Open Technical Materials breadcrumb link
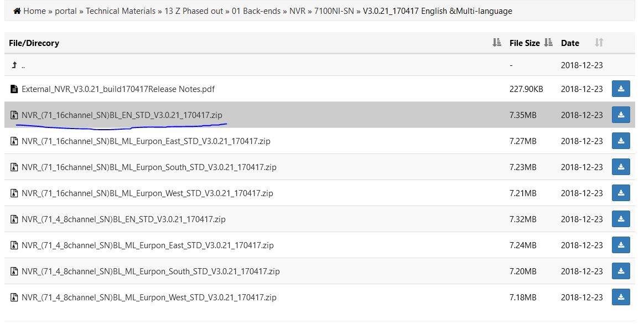This screenshot has width=644, height=328. [x=121, y=11]
